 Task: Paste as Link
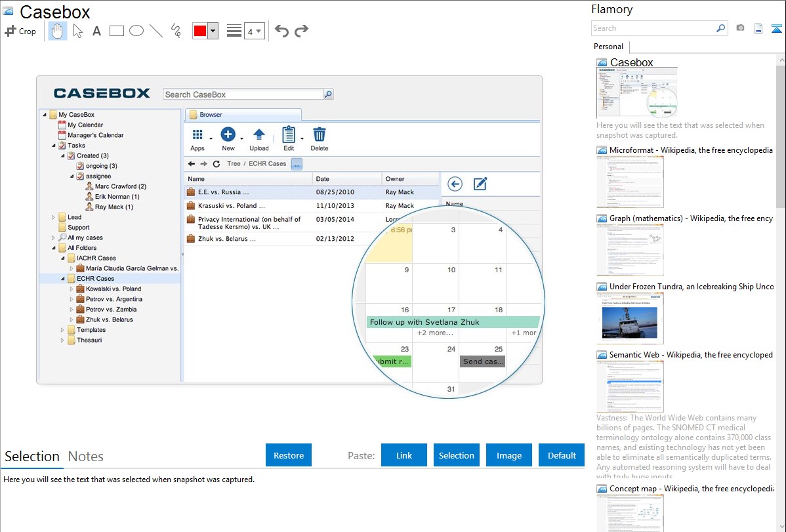[404, 455]
